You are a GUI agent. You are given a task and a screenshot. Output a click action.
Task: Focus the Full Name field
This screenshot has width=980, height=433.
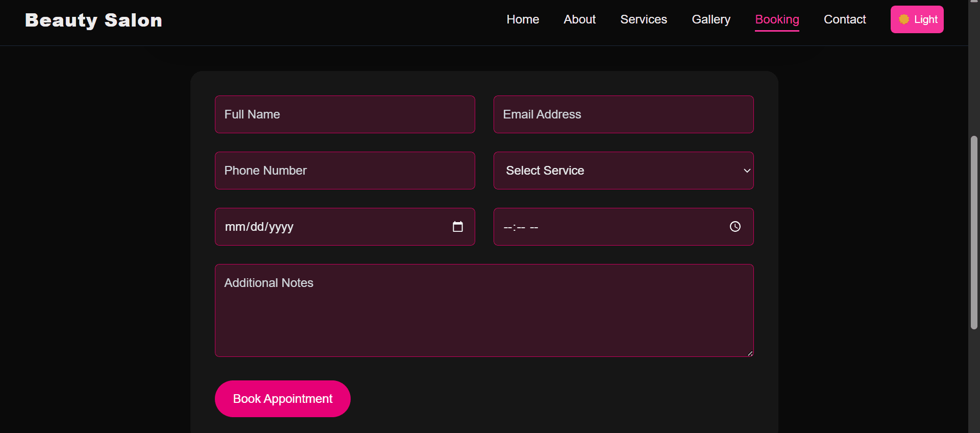point(345,114)
